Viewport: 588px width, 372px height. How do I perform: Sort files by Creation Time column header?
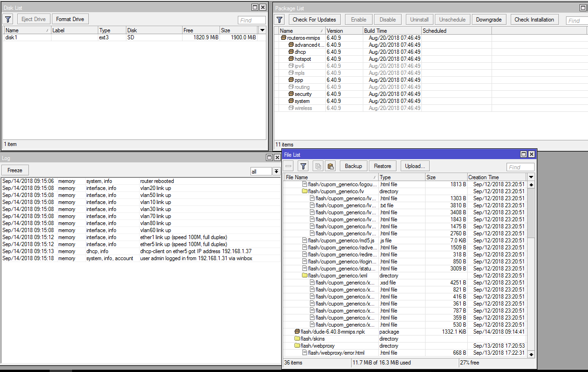pyautogui.click(x=497, y=177)
